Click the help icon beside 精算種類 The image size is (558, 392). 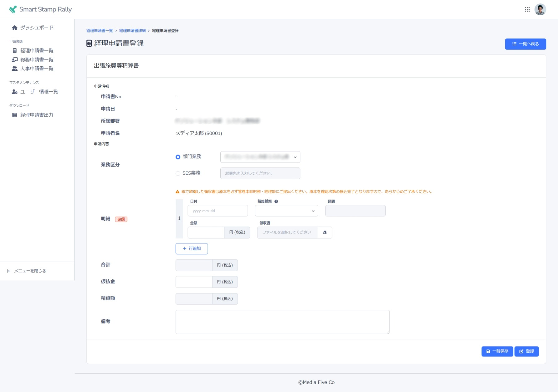(276, 201)
